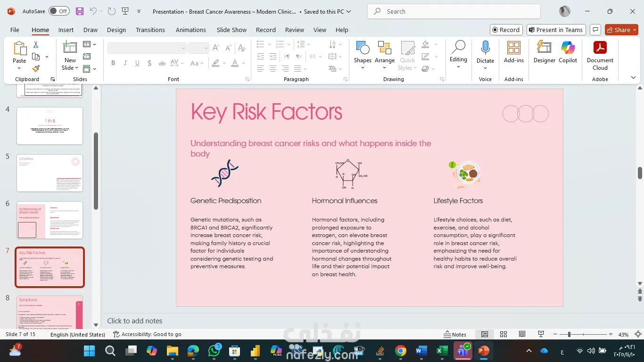Image resolution: width=644 pixels, height=362 pixels.
Task: Switch to the Design tab
Action: click(x=116, y=30)
